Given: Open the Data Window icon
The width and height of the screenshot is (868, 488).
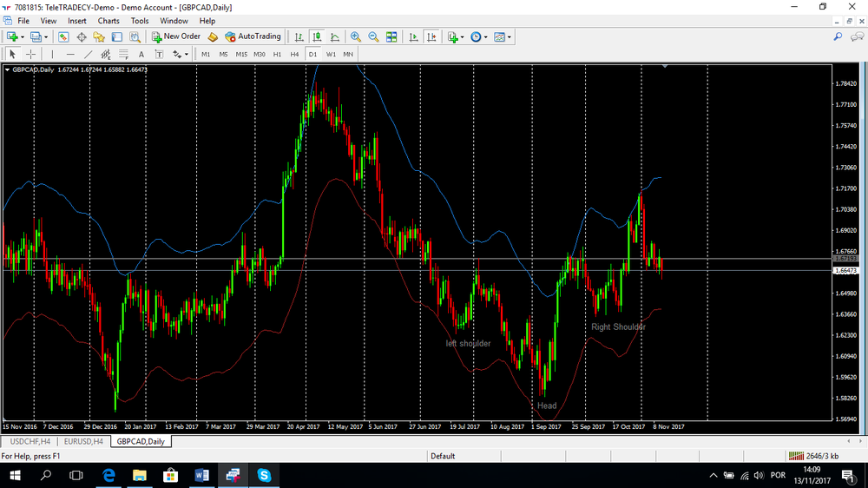Looking at the screenshot, I should tap(82, 36).
